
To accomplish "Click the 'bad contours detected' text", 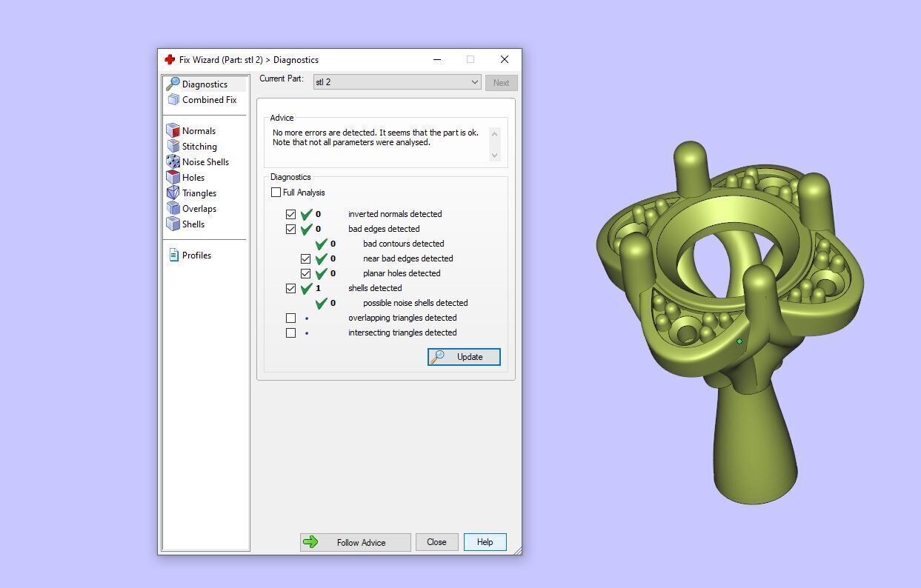I will click(x=404, y=244).
